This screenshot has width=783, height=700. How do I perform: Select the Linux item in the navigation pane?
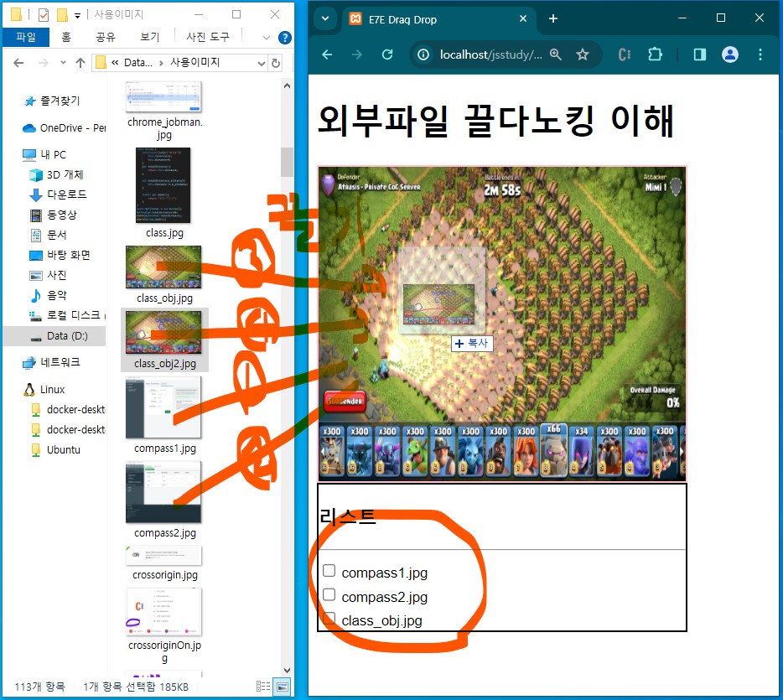(44, 390)
